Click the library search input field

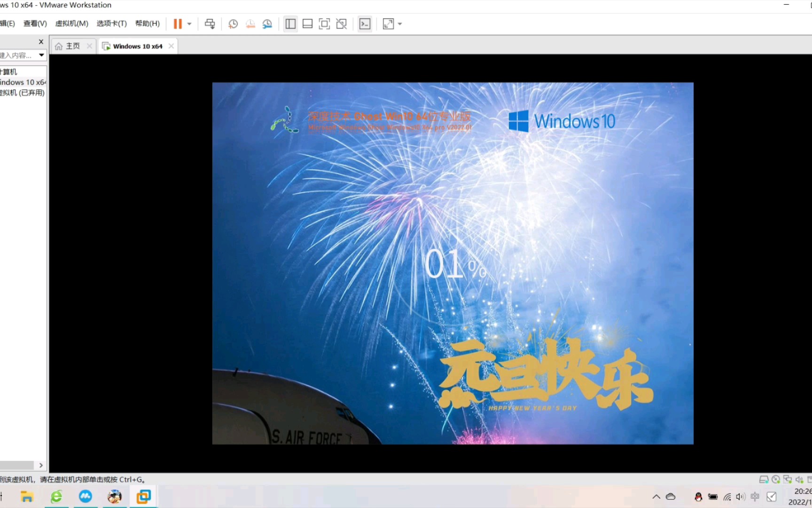click(x=18, y=55)
